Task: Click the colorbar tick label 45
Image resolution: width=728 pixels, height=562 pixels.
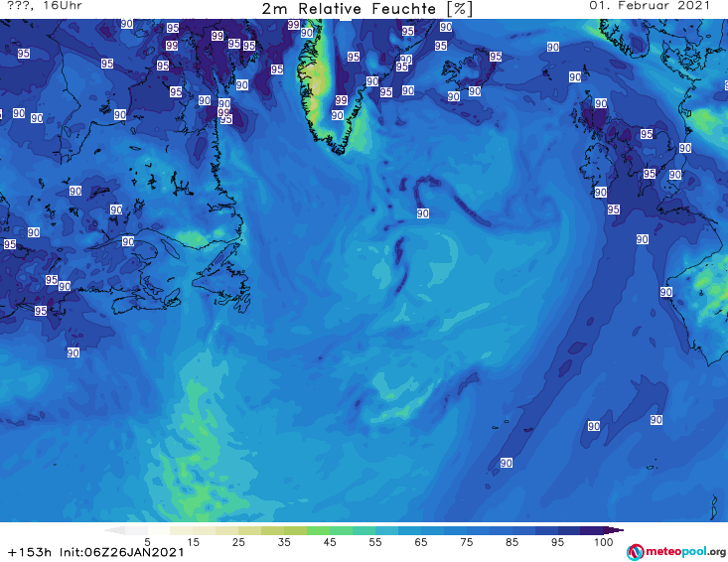Action: point(329,542)
